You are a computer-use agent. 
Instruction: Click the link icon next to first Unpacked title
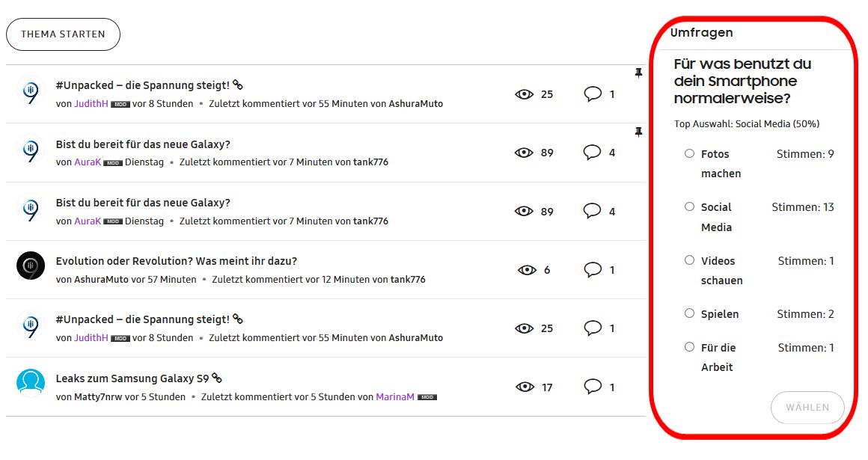[x=238, y=85]
